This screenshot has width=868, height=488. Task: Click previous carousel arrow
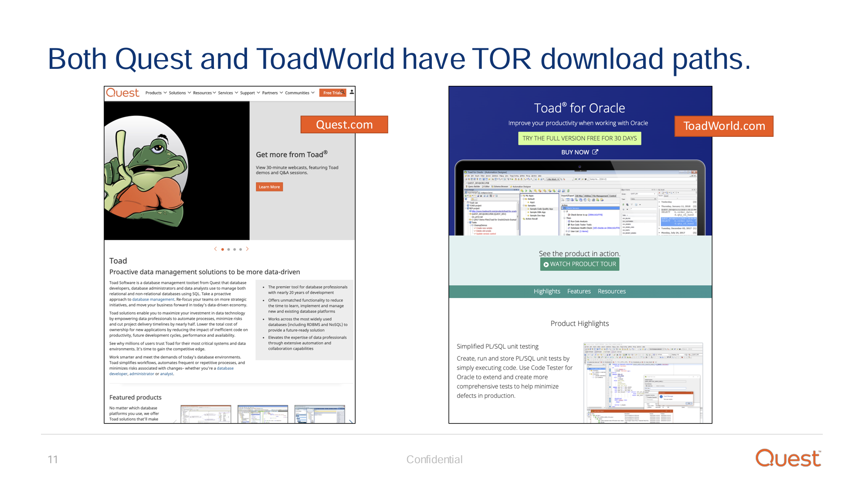point(215,249)
